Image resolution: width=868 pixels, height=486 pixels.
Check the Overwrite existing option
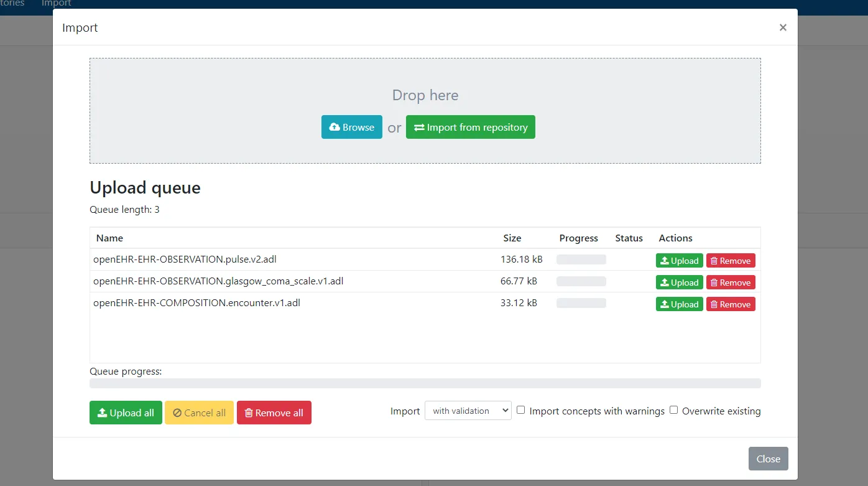coord(673,410)
